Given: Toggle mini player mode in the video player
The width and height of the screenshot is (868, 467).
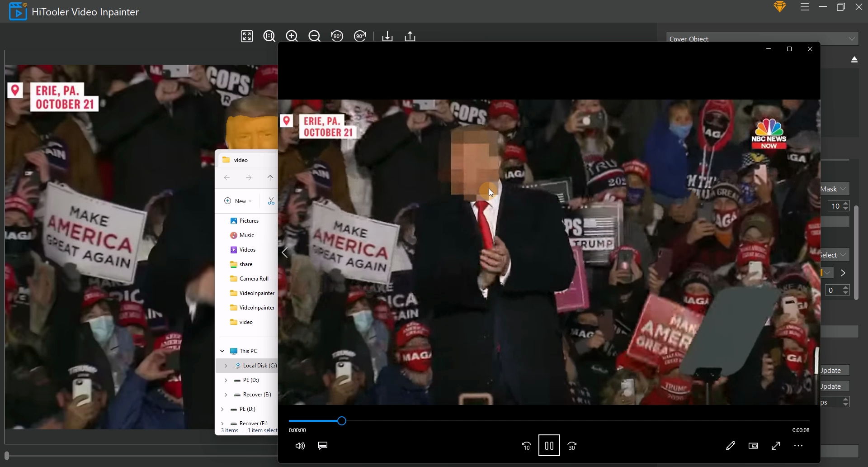Looking at the screenshot, I should pyautogui.click(x=754, y=446).
